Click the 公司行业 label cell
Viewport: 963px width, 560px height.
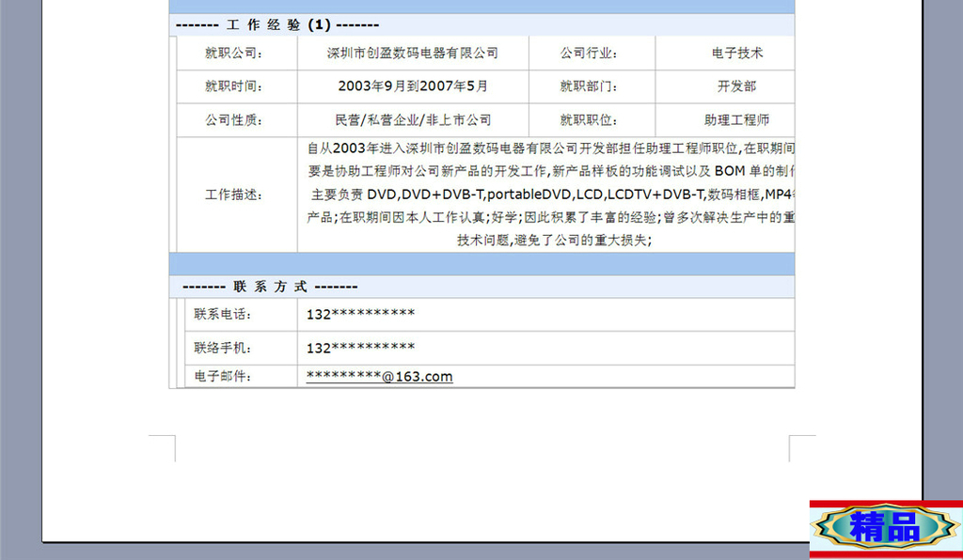point(592,53)
